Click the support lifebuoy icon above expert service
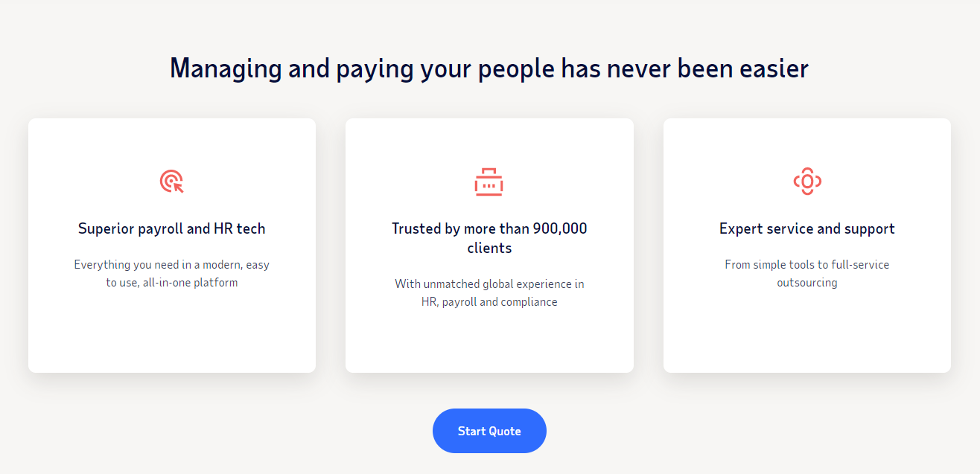Viewport: 980px width, 474px height. click(x=806, y=181)
